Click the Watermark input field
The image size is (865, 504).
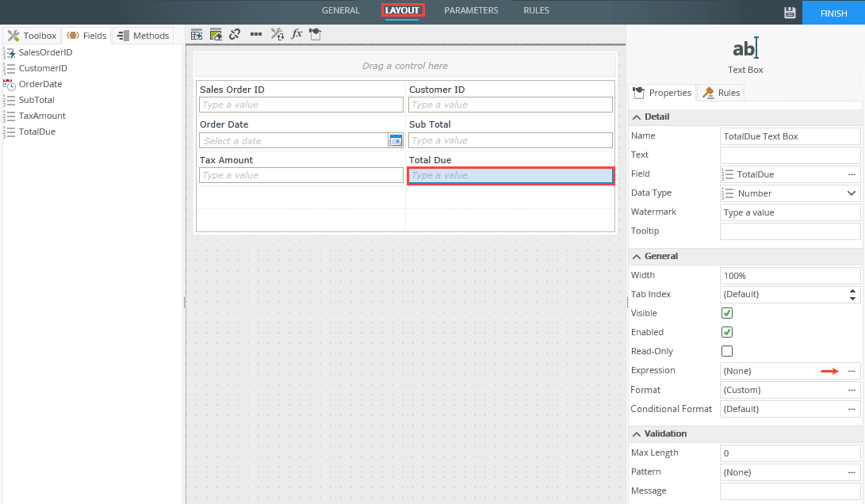pyautogui.click(x=790, y=212)
